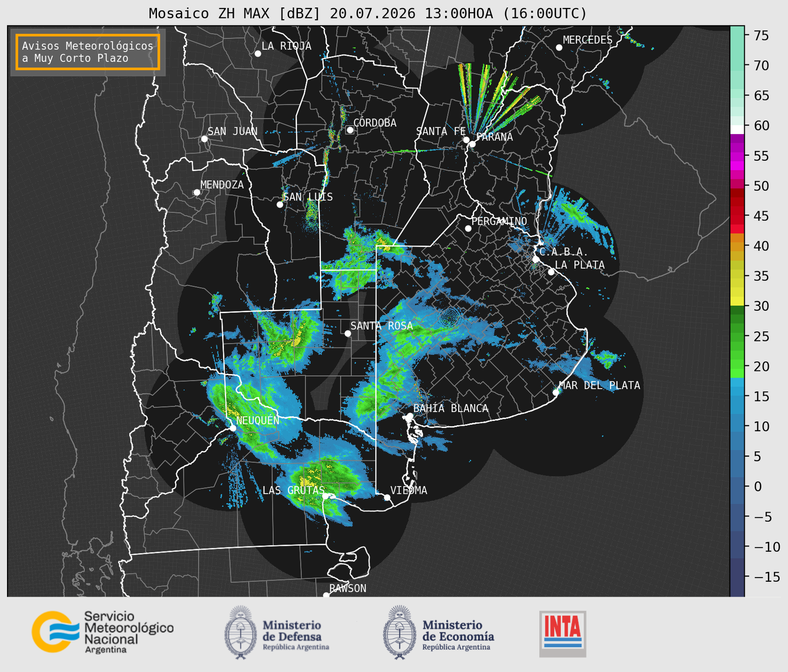Click the Viedma city marker
Image resolution: width=788 pixels, height=672 pixels.
(387, 497)
